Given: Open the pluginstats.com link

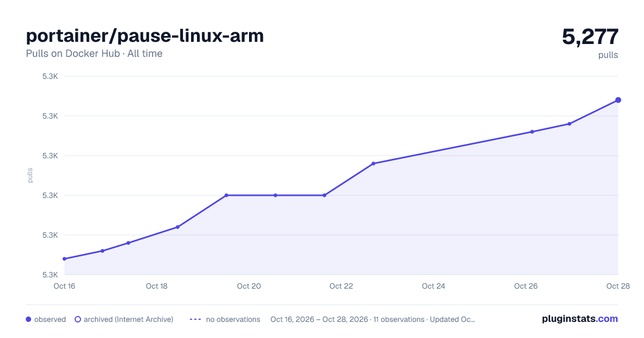Looking at the screenshot, I should (580, 319).
